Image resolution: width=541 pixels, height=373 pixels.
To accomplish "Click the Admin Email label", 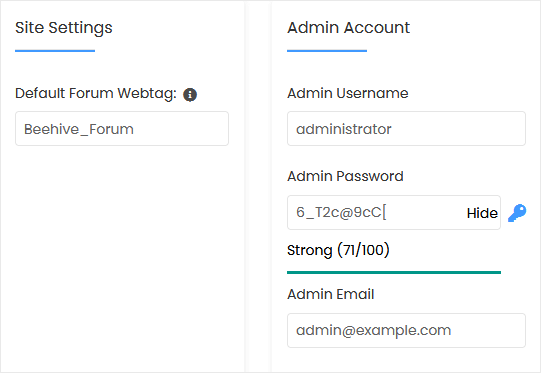I will pyautogui.click(x=331, y=294).
